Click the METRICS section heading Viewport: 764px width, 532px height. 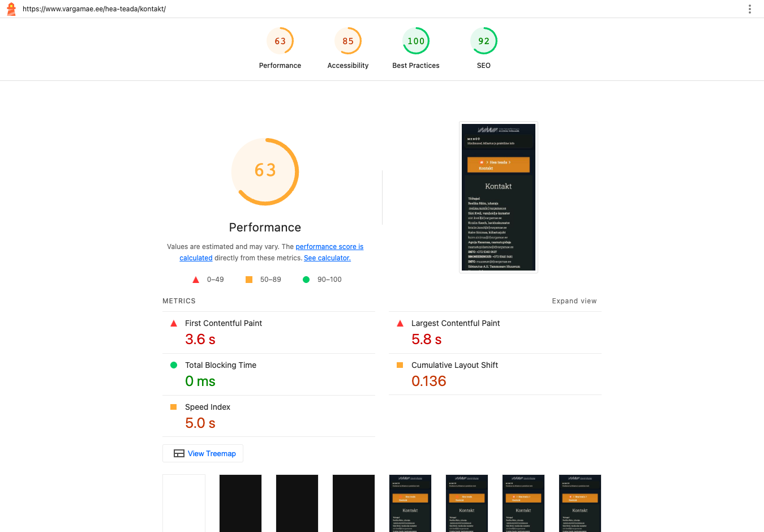179,301
